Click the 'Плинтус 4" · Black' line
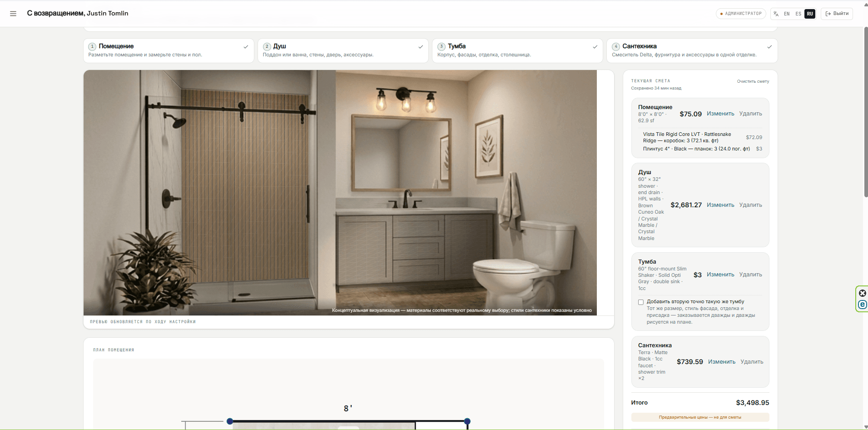The image size is (868, 430). tap(696, 149)
